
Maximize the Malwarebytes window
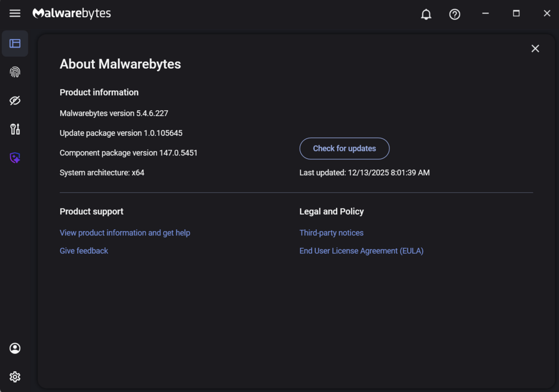pyautogui.click(x=516, y=13)
